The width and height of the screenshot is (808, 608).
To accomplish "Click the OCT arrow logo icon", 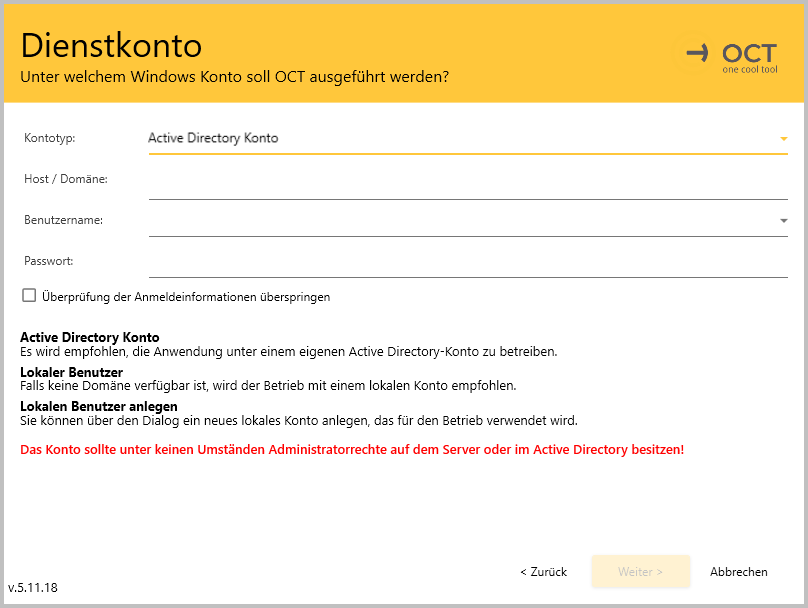I will pos(697,53).
